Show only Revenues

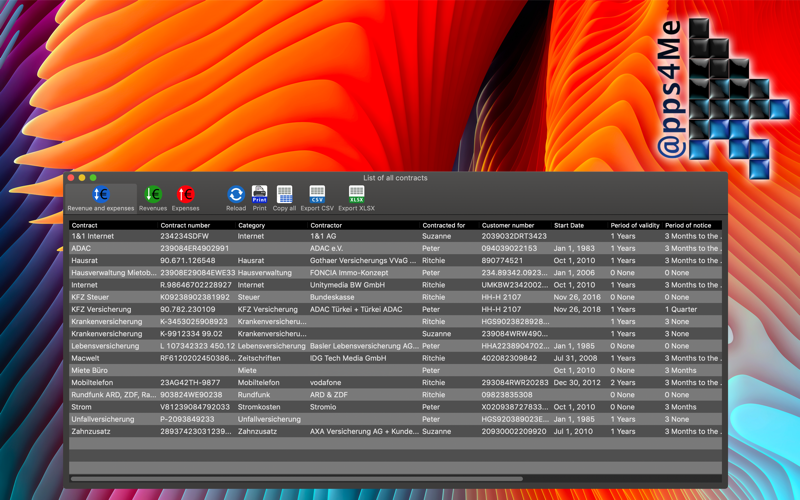coord(153,198)
